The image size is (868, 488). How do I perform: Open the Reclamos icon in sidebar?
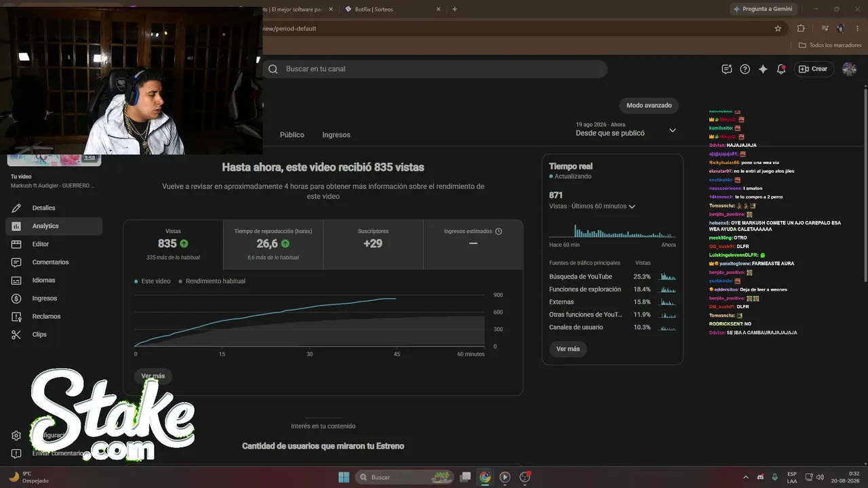click(17, 317)
